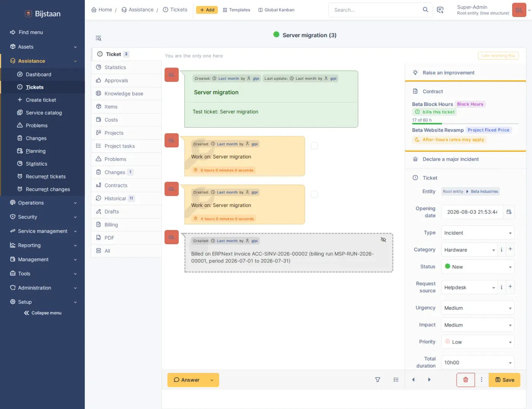Tick the checkbox on the 6 hours task

314,146
